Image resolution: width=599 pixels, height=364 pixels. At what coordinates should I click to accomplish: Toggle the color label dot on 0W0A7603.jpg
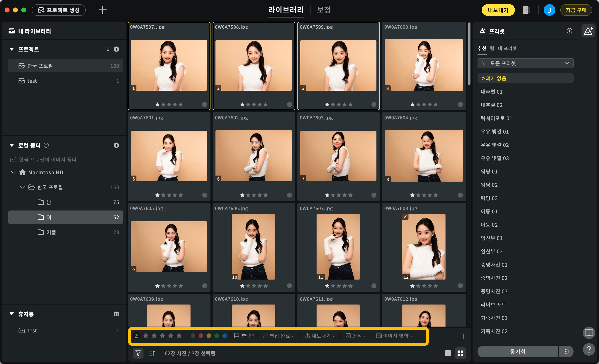tap(374, 195)
